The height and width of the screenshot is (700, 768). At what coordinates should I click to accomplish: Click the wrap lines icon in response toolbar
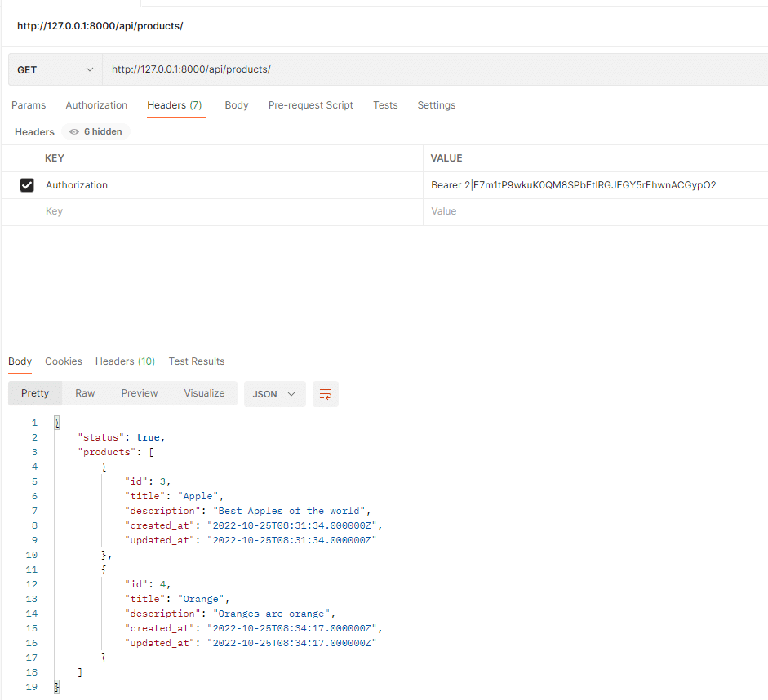click(326, 394)
